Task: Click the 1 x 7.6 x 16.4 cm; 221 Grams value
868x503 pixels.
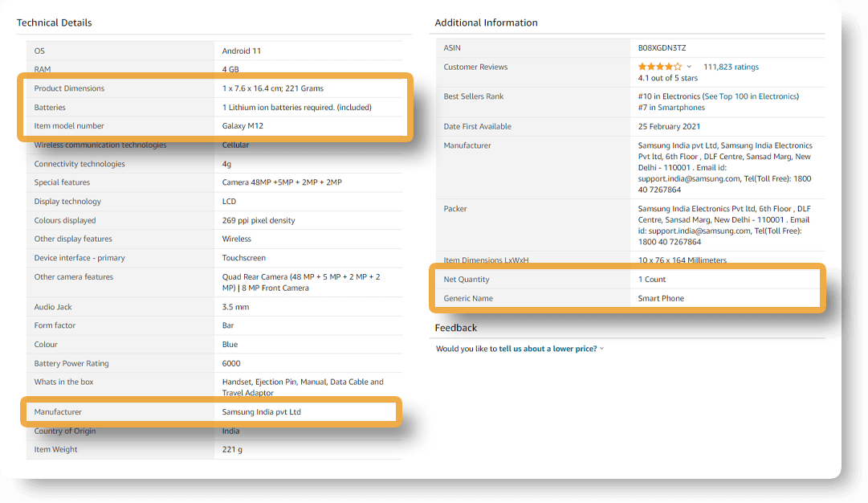Action: [x=273, y=88]
